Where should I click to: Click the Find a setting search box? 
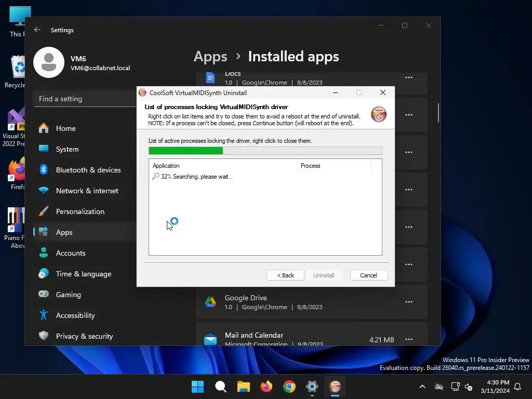[x=85, y=99]
